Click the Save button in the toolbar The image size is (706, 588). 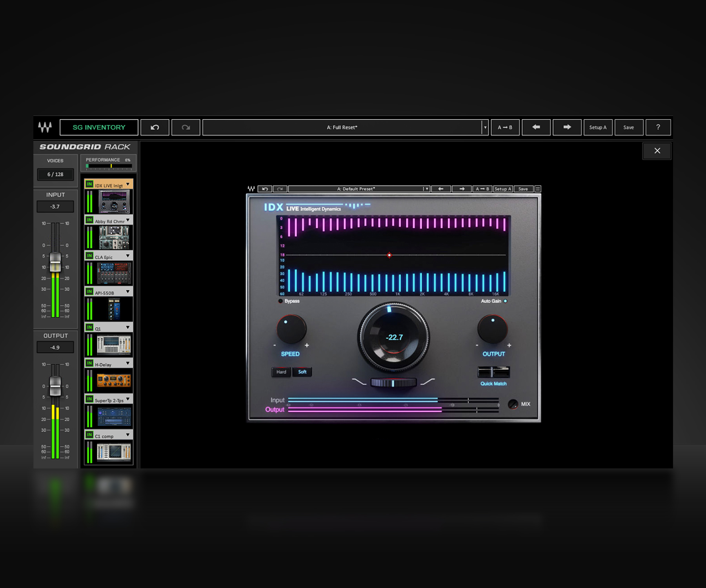(x=629, y=127)
